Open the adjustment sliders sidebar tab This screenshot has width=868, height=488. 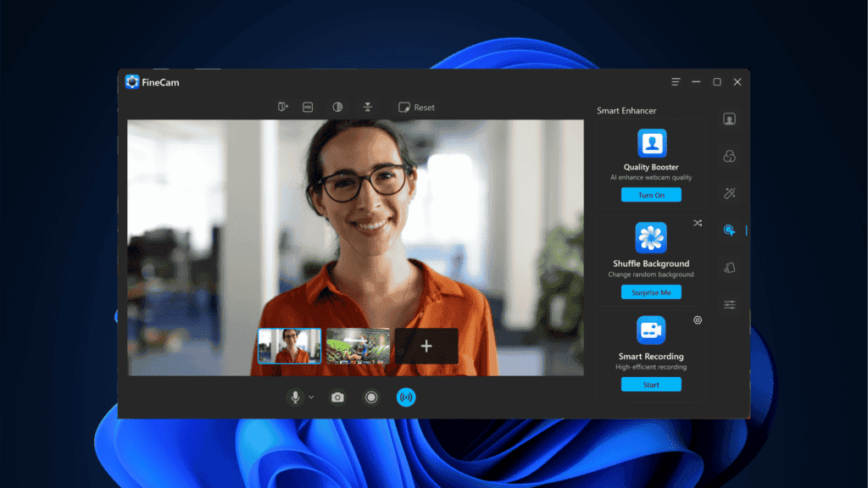730,305
